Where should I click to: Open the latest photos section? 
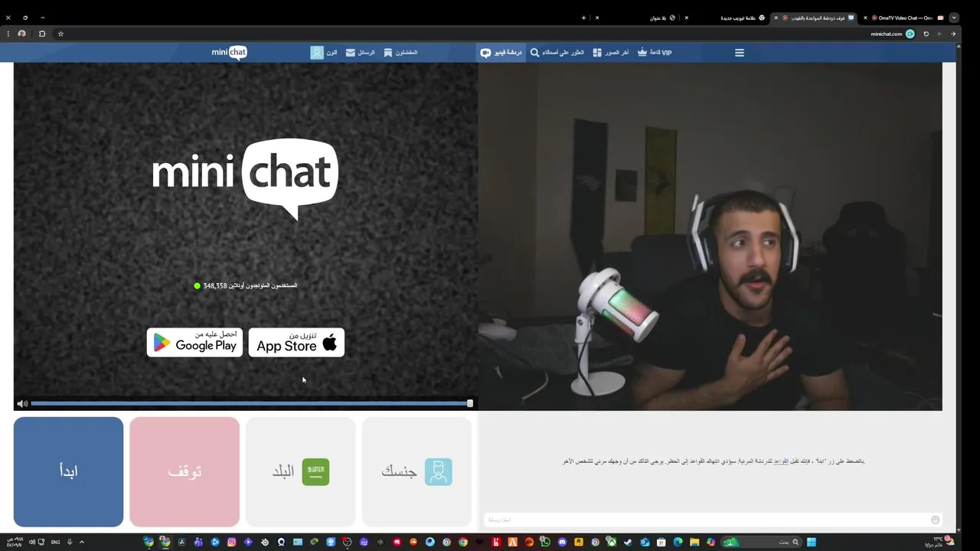610,53
